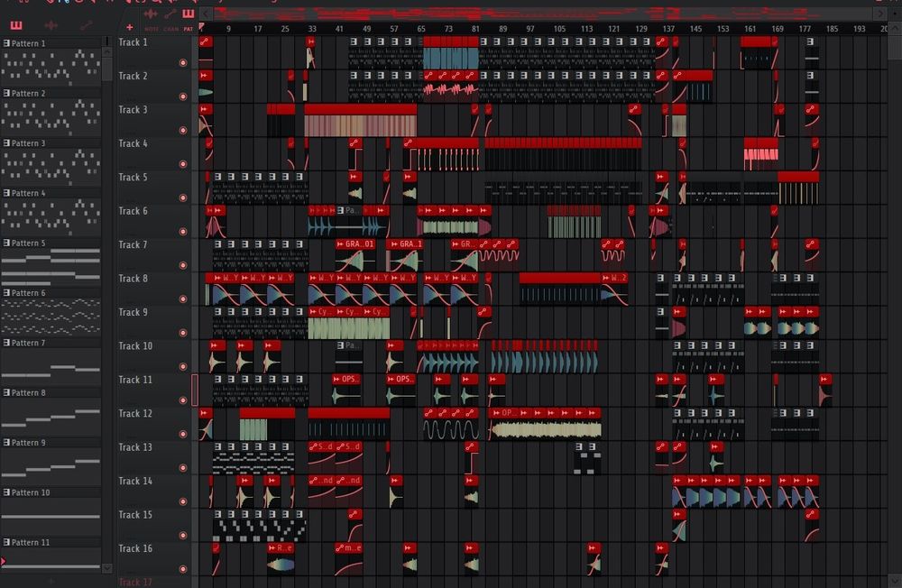This screenshot has width=902, height=588.
Task: Click bar 65 on the timeline ruler
Action: 421,28
